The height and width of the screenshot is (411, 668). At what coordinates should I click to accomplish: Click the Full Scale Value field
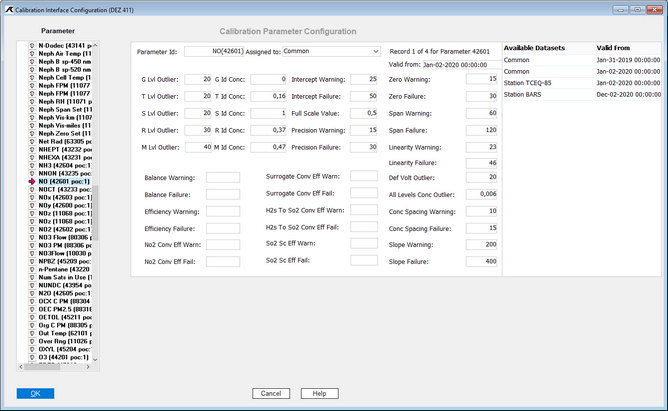point(363,113)
